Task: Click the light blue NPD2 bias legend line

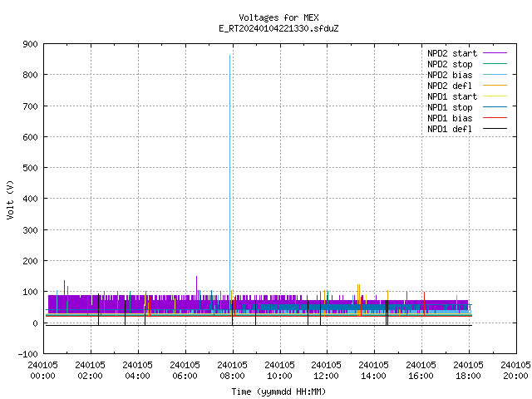Action: [x=495, y=74]
